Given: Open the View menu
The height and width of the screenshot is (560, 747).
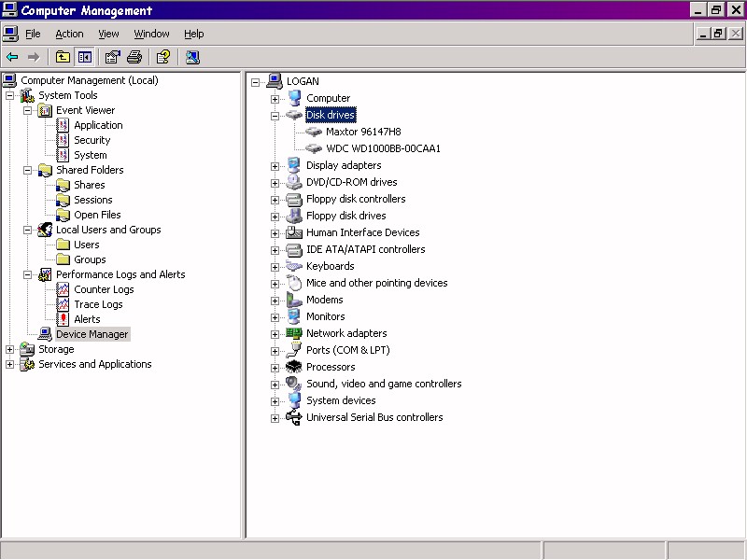Looking at the screenshot, I should 108,34.
